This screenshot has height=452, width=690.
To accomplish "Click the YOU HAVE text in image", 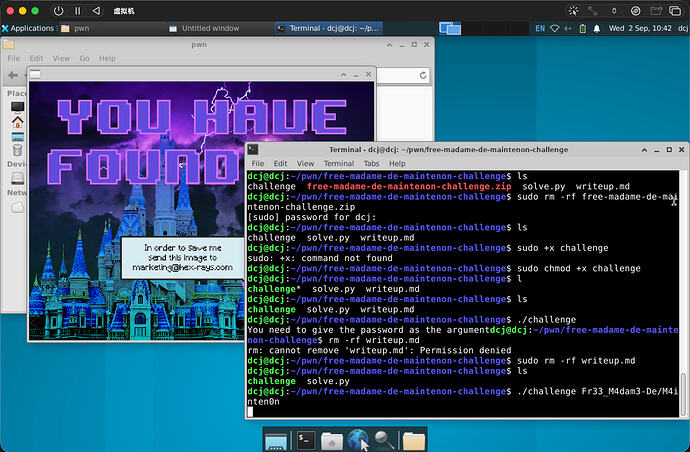I will [x=202, y=116].
